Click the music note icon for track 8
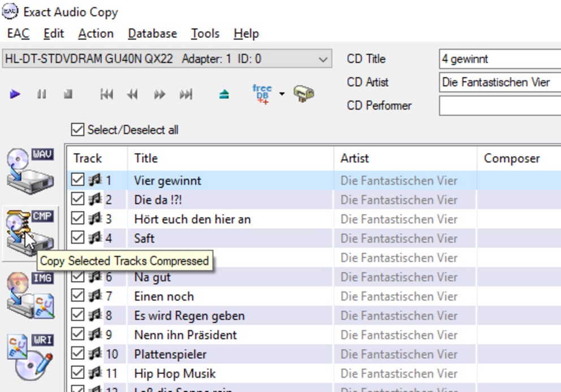Viewport: 561px width, 392px height. pyautogui.click(x=95, y=315)
